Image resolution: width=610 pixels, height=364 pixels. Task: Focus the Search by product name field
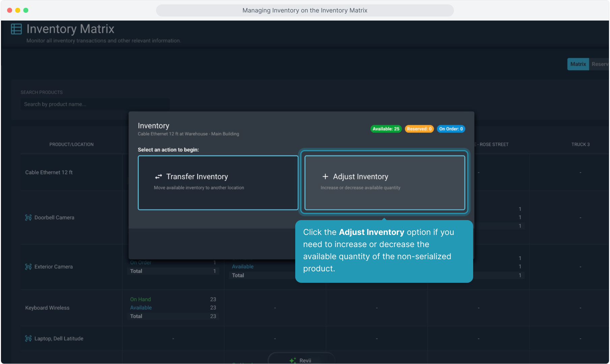[x=94, y=104]
